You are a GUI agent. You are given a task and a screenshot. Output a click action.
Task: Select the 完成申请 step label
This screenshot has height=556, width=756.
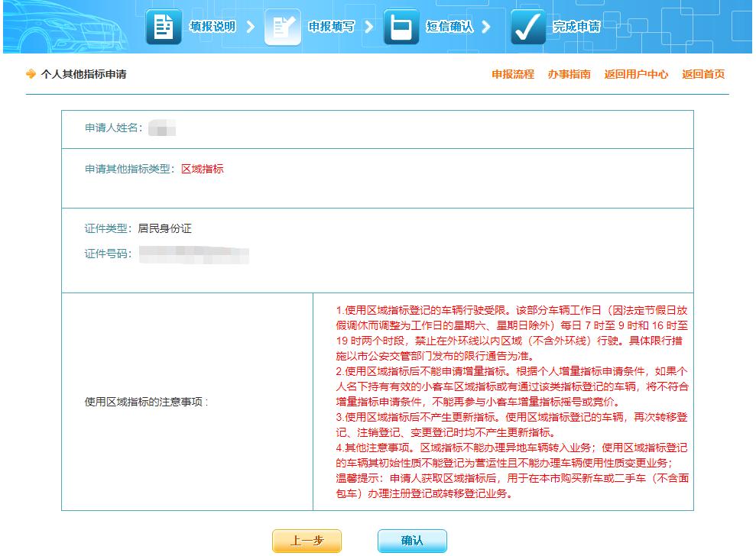point(577,25)
